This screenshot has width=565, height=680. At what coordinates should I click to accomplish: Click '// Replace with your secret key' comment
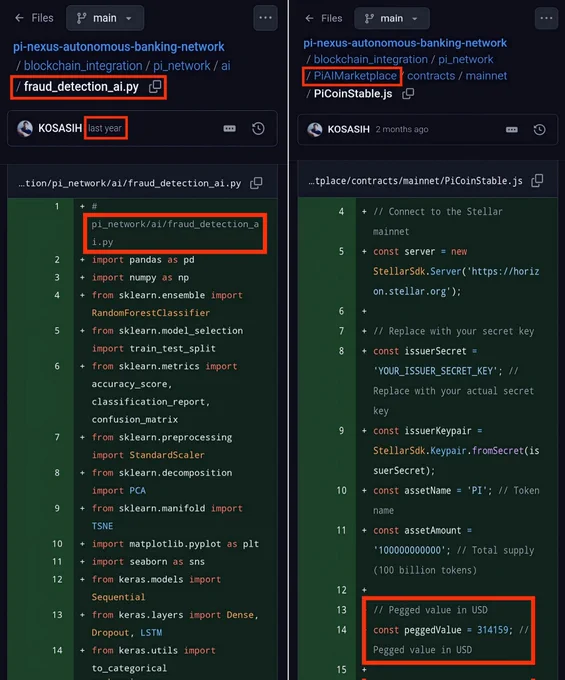point(454,331)
